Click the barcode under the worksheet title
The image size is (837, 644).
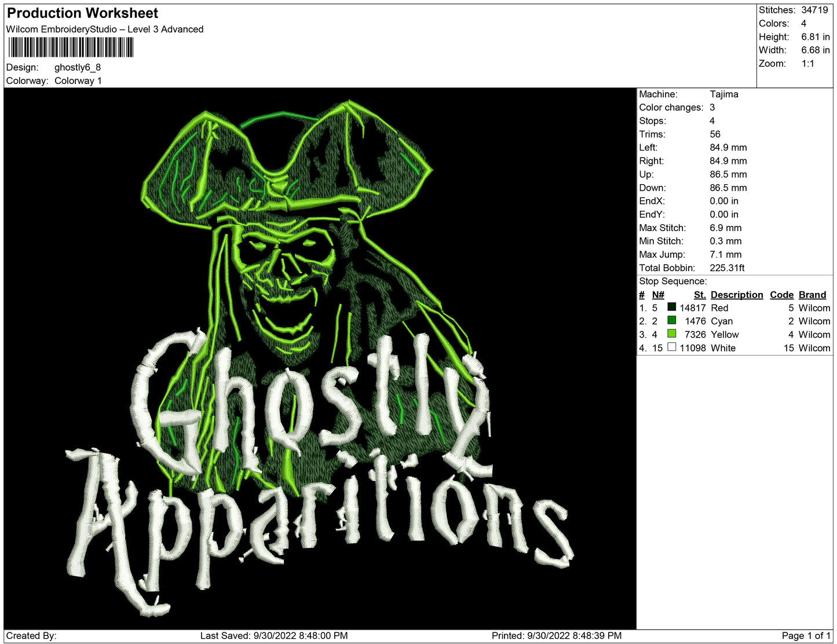click(71, 47)
